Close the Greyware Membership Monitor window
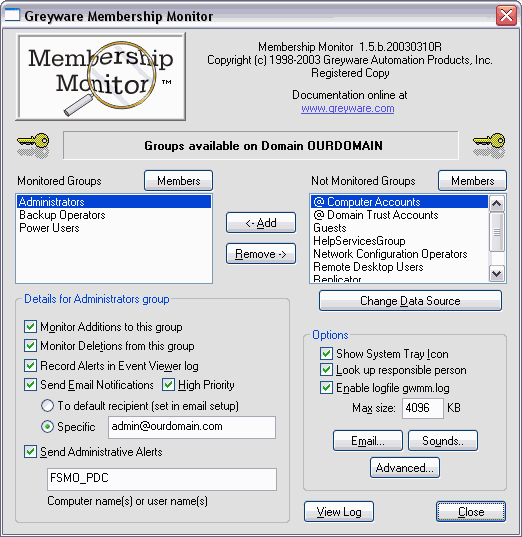522x537 pixels. pyautogui.click(x=506, y=15)
